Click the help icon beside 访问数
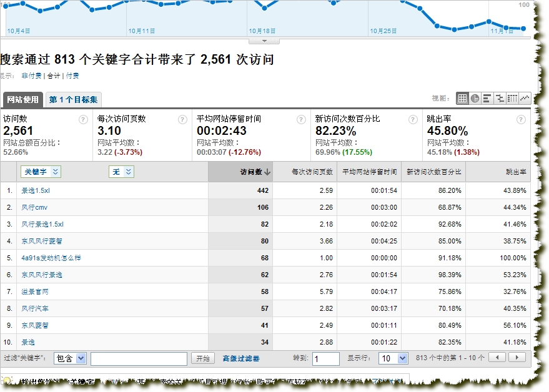Screen dimensions: 549x392 [x=83, y=120]
